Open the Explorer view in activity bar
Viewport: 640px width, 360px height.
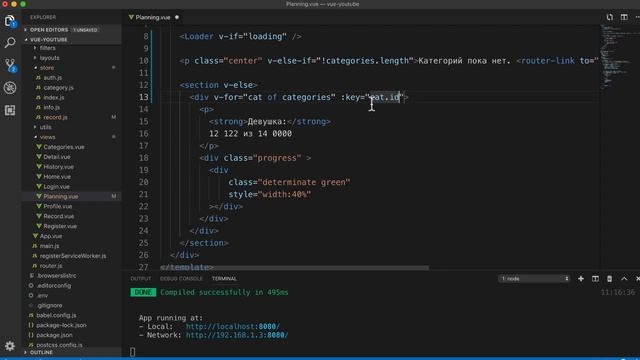10,20
